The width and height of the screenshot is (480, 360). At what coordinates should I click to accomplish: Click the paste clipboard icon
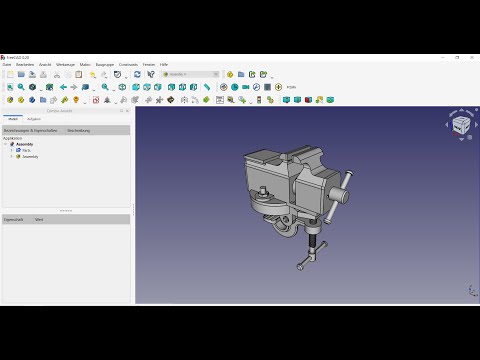[x=79, y=74]
